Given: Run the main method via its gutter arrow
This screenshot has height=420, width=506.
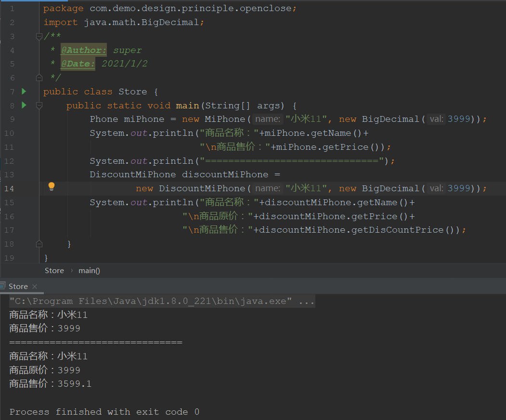Looking at the screenshot, I should [x=24, y=105].
